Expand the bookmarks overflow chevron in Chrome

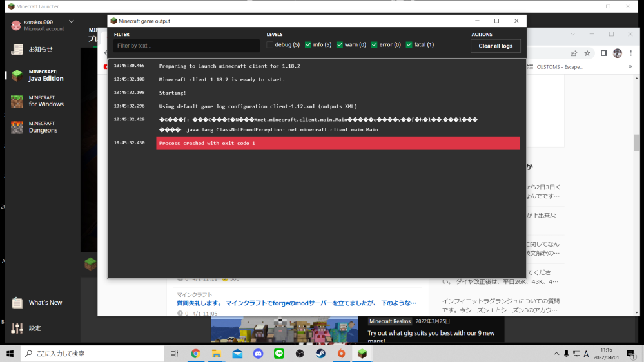(630, 66)
